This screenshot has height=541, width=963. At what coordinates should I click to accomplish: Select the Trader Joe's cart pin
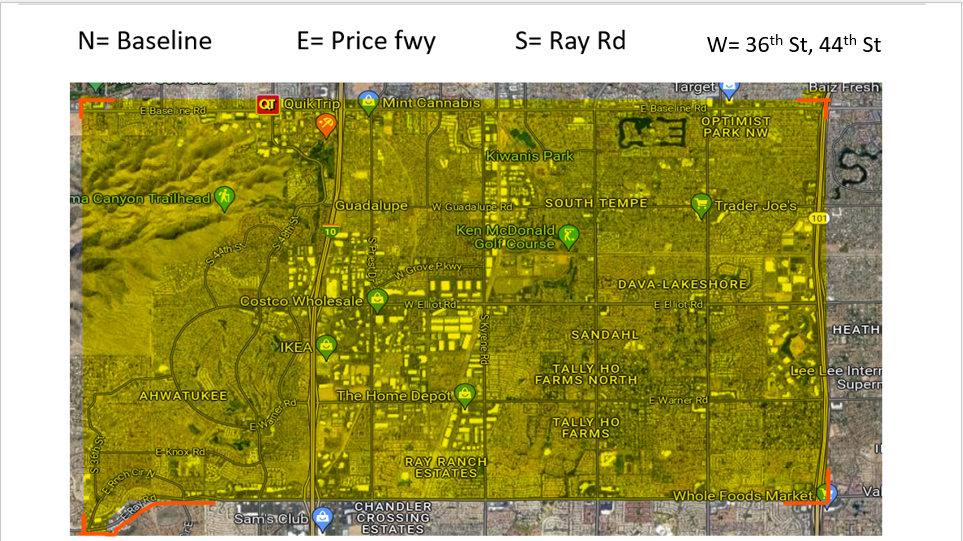pyautogui.click(x=701, y=206)
